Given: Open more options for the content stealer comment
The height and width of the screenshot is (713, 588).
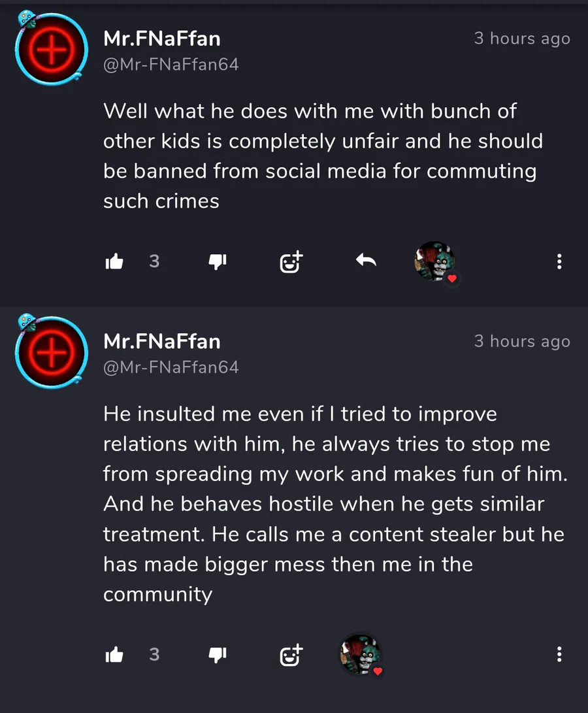Looking at the screenshot, I should (559, 655).
